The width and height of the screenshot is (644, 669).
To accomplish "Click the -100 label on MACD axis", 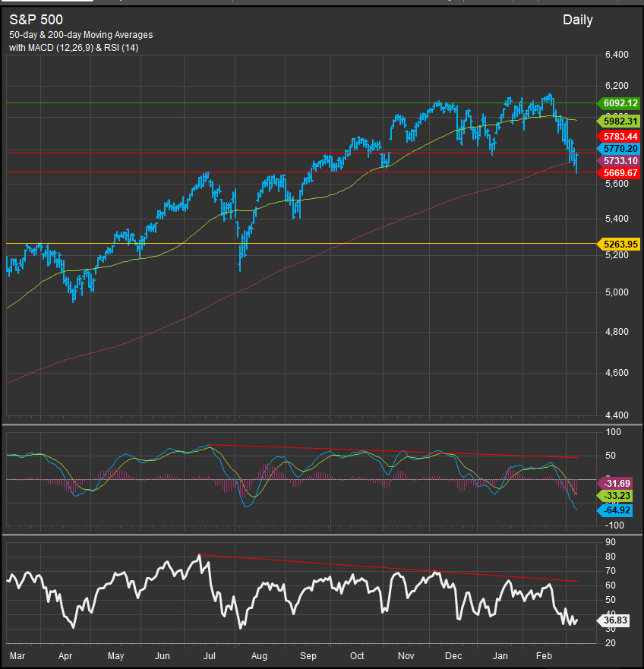I will 614,525.
